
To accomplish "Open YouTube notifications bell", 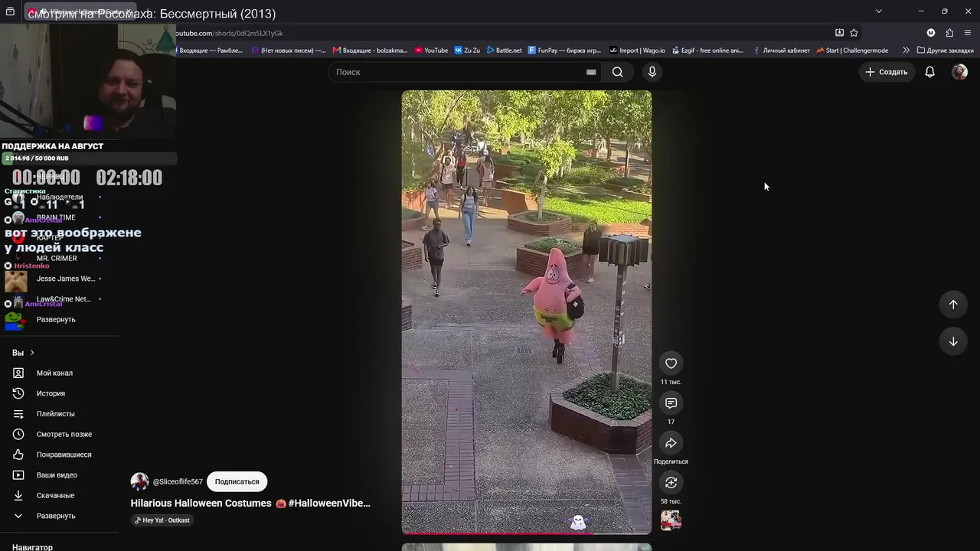I will tap(929, 72).
